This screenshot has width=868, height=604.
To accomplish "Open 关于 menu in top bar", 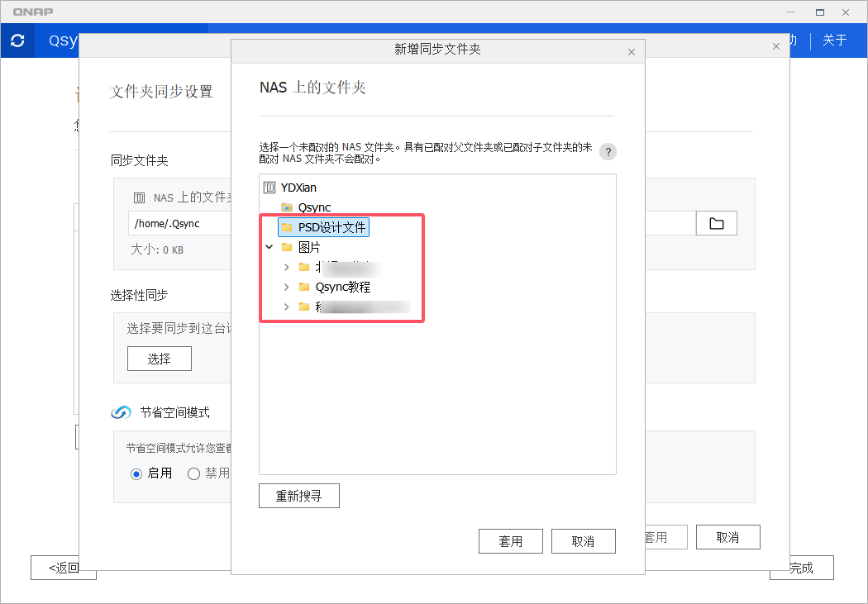I will [x=834, y=40].
